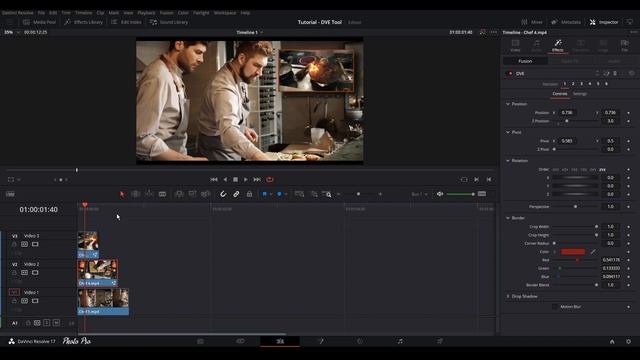Open the Timeline menu
The width and height of the screenshot is (640, 360).
pyautogui.click(x=83, y=13)
